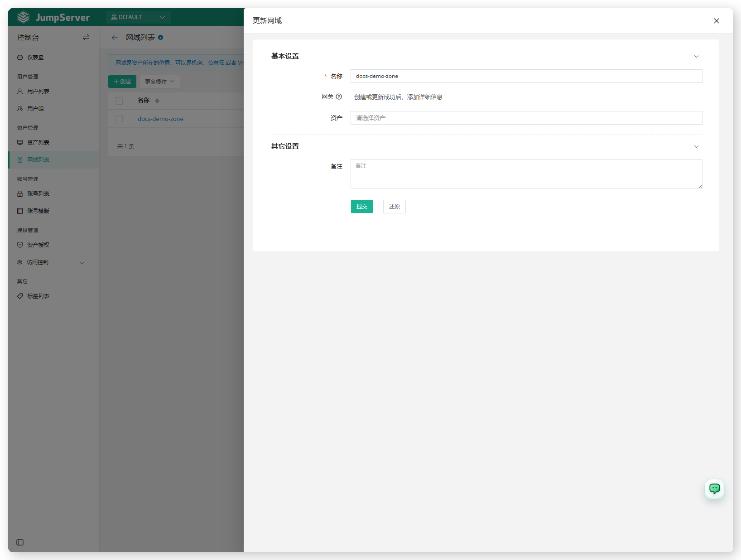Collapse the 基本设置 section
Viewport: 741px width, 560px height.
696,56
